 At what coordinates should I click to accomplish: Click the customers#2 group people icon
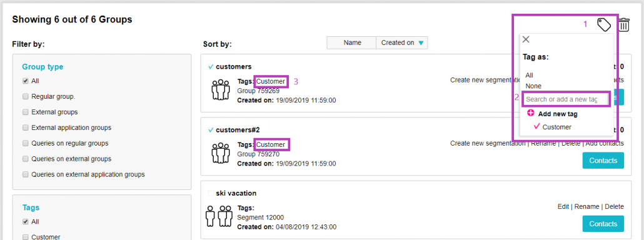(x=221, y=153)
